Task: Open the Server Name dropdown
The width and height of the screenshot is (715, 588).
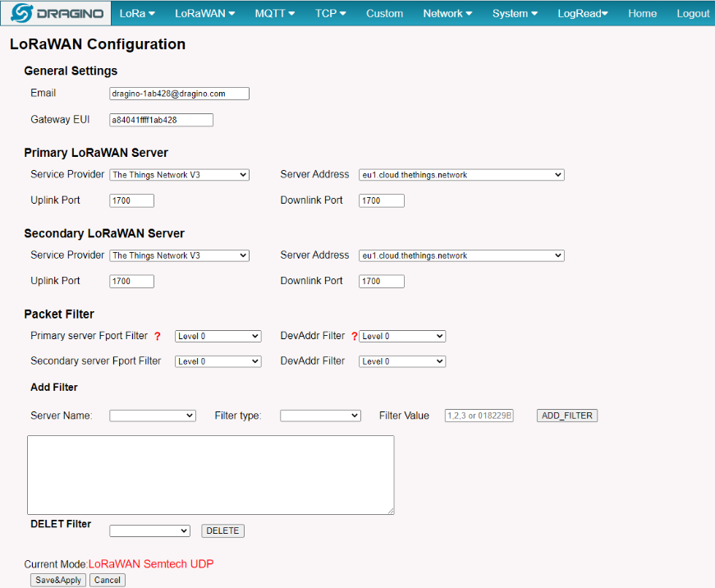Action: tap(153, 416)
